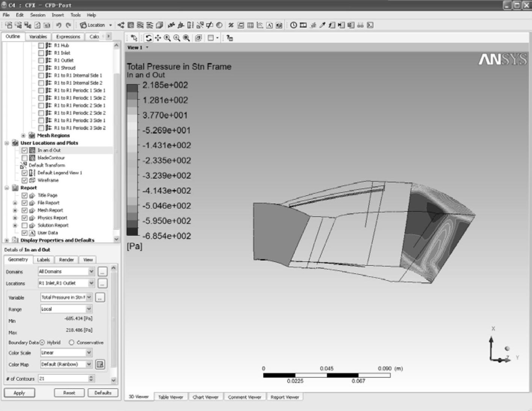Enable the bladeContour checkbox
Viewport: 532px width, 411px height.
point(24,158)
